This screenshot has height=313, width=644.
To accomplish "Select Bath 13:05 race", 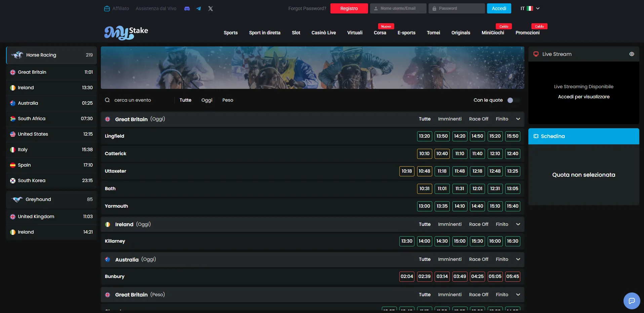I will coord(513,188).
